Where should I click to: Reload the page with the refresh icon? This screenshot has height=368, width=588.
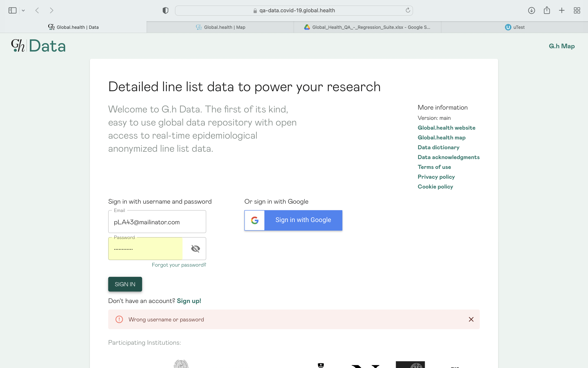408,10
